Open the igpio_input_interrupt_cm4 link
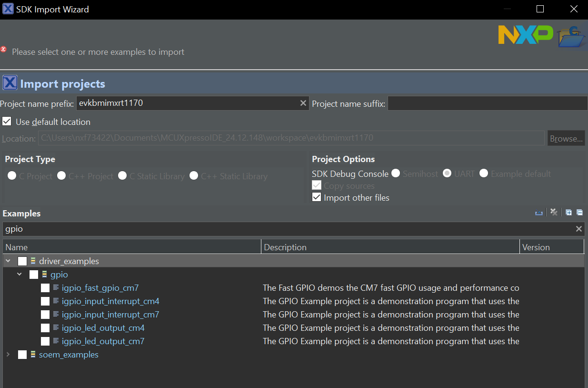Viewport: 588px width, 388px height. [x=110, y=301]
